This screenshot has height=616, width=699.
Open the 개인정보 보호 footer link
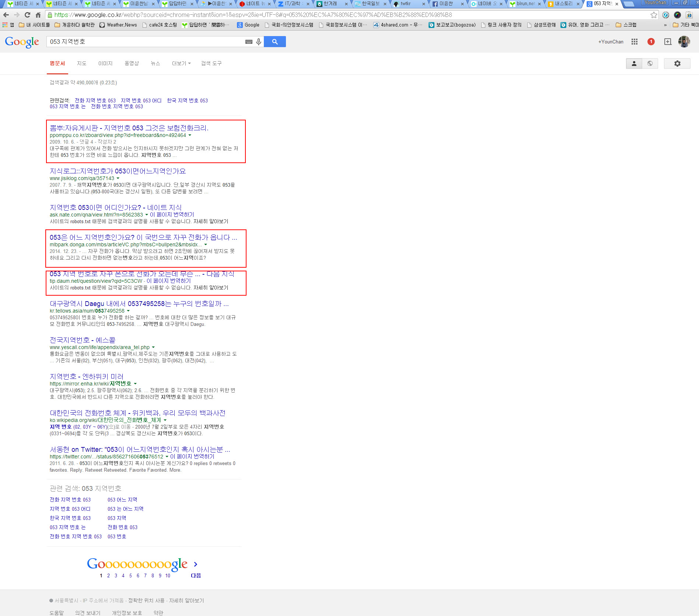click(x=127, y=613)
